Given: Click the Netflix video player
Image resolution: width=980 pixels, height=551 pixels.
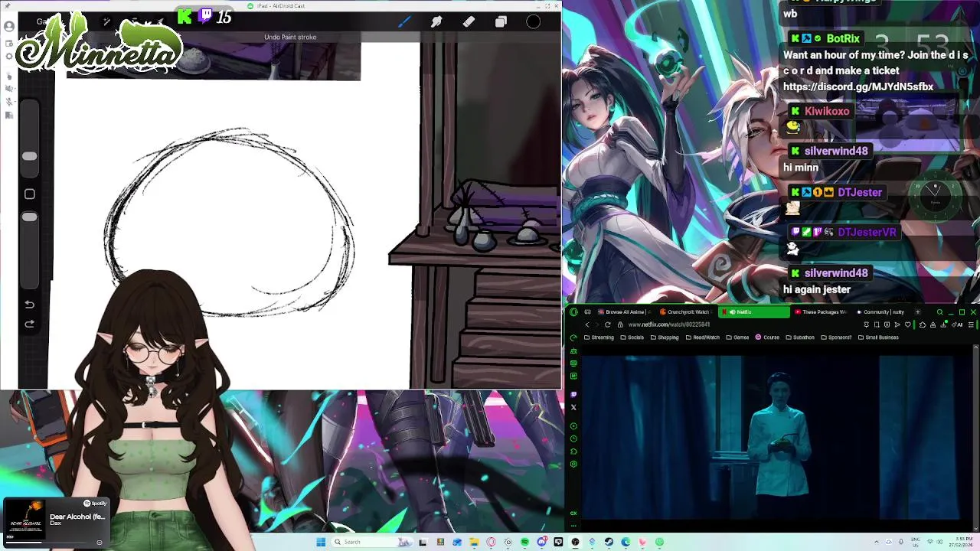Looking at the screenshot, I should [772, 436].
